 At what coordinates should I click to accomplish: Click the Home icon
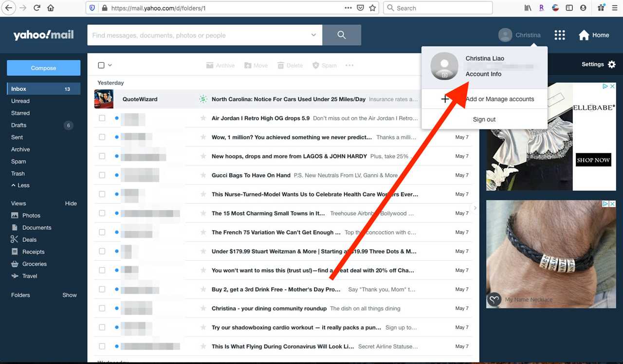click(584, 35)
